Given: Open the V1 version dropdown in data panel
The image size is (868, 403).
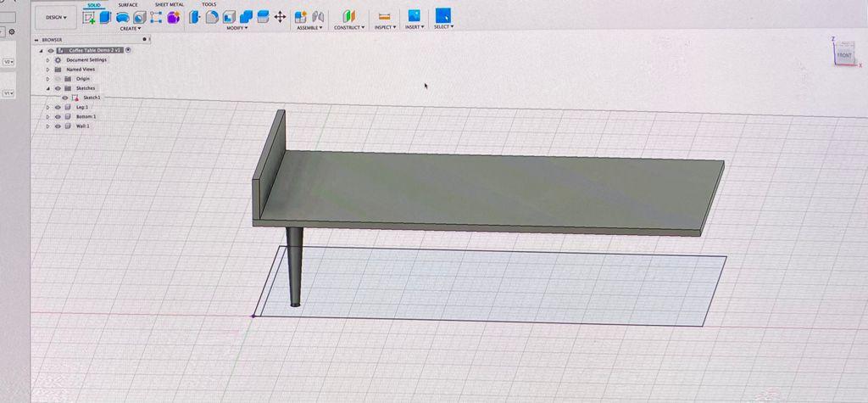Looking at the screenshot, I should tap(8, 93).
